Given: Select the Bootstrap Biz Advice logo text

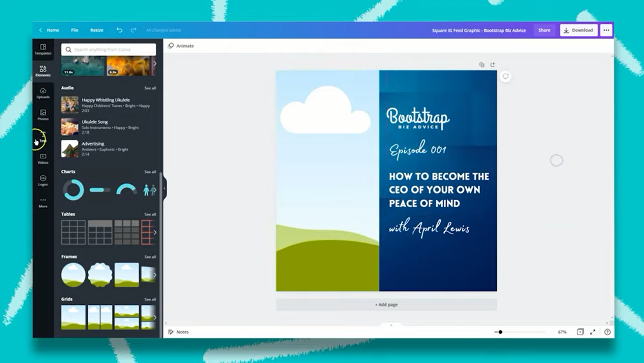Looking at the screenshot, I should [x=418, y=119].
